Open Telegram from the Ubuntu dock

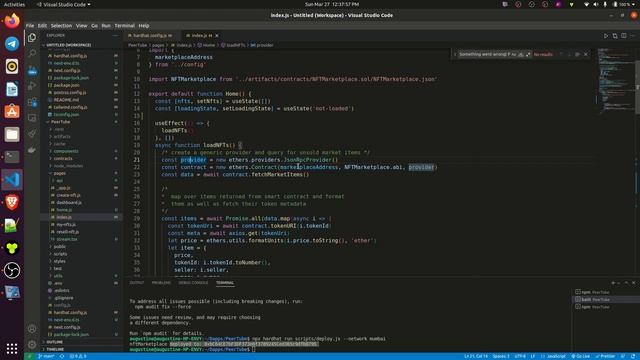(12, 44)
